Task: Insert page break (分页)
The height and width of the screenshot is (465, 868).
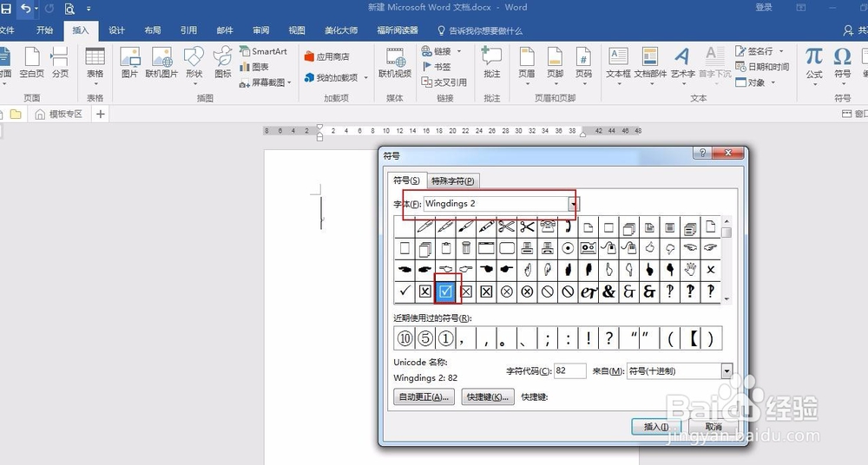Action: [x=60, y=63]
